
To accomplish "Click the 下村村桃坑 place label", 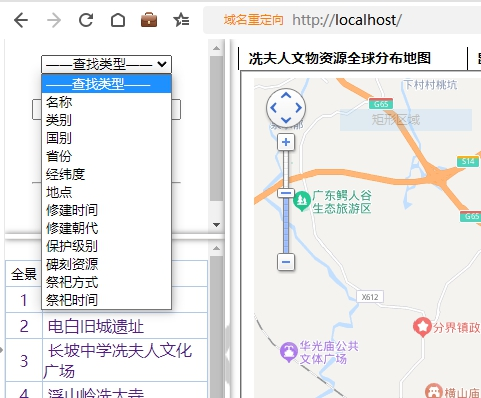I will coord(430,85).
